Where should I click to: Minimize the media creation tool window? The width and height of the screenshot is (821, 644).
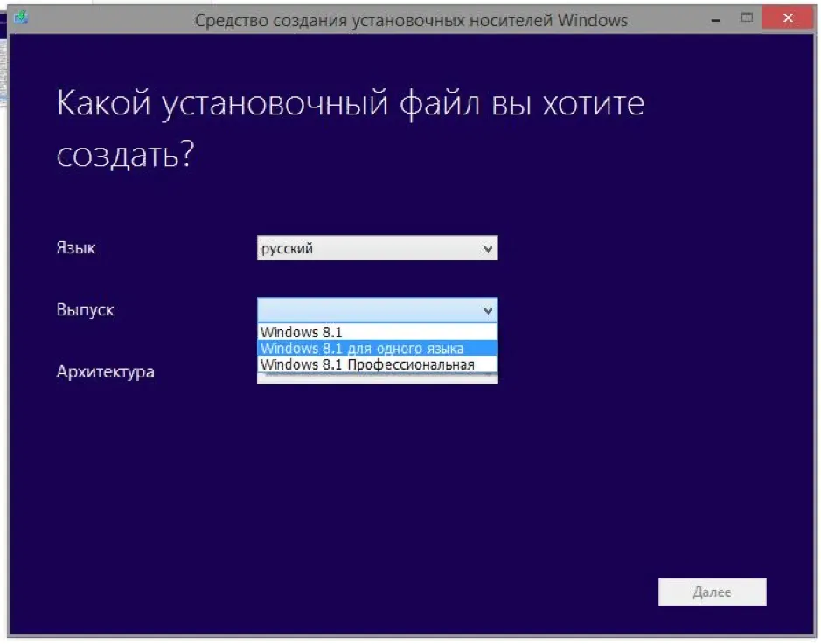716,20
